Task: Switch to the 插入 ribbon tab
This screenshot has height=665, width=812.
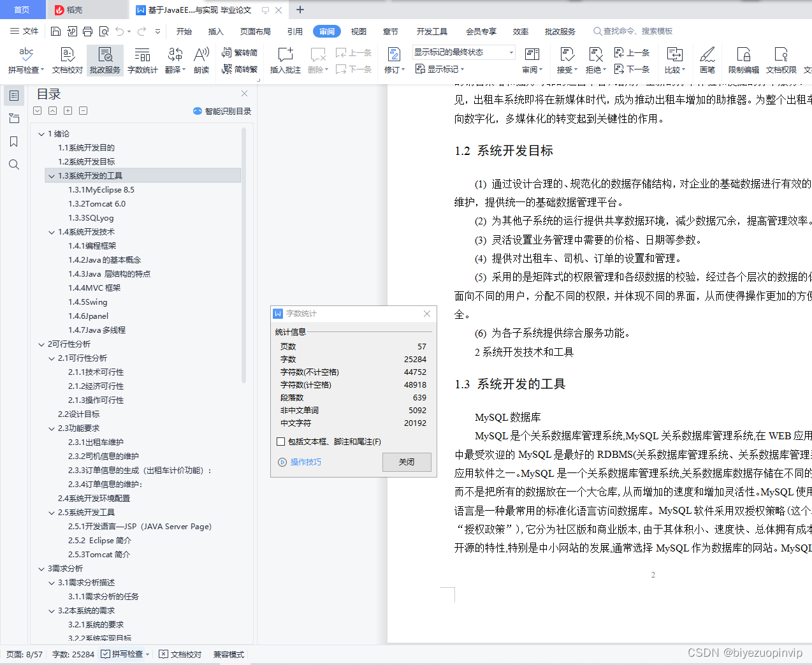Action: 216,31
